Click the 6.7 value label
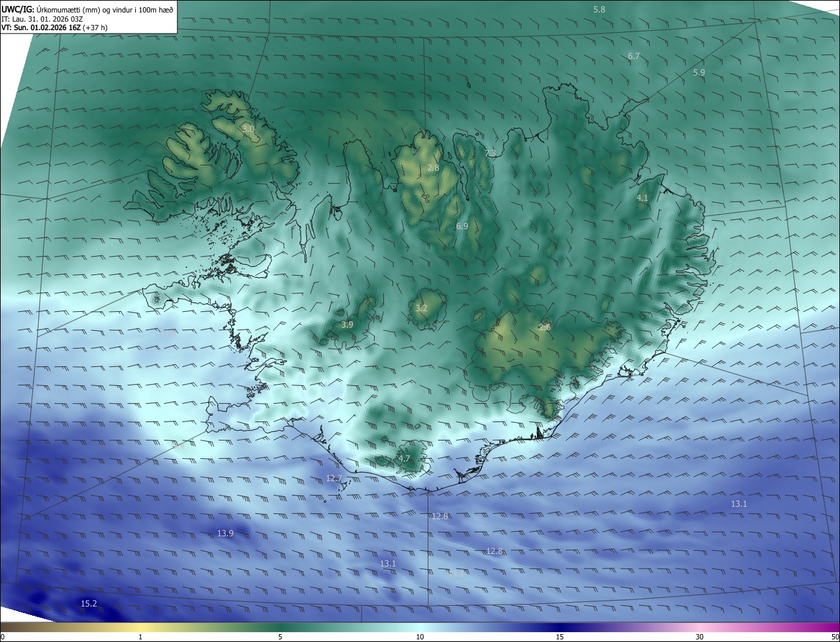Image resolution: width=840 pixels, height=642 pixels. [634, 56]
